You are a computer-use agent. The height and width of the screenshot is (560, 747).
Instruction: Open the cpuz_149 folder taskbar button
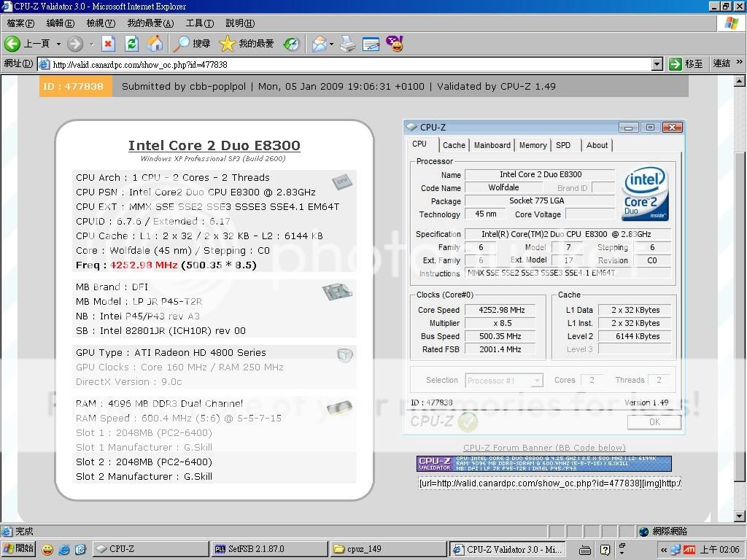(388, 549)
